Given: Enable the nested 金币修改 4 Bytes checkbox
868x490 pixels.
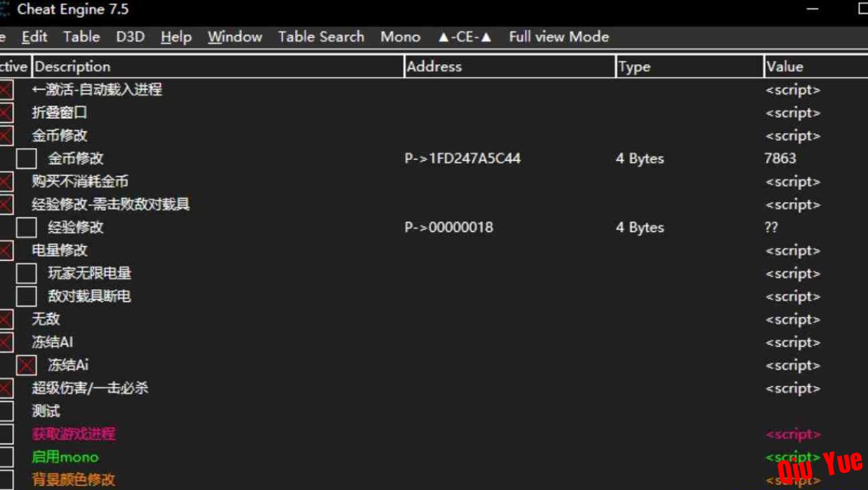Looking at the screenshot, I should [26, 159].
